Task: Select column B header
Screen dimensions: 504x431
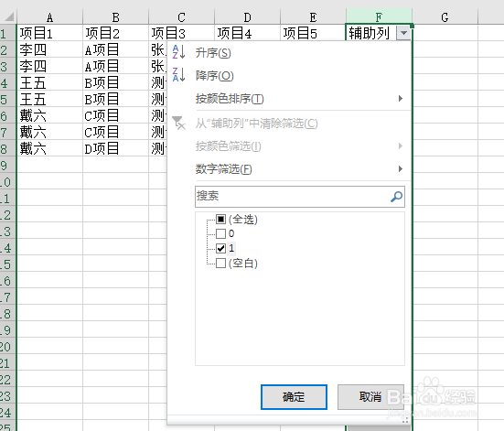Action: tap(116, 17)
